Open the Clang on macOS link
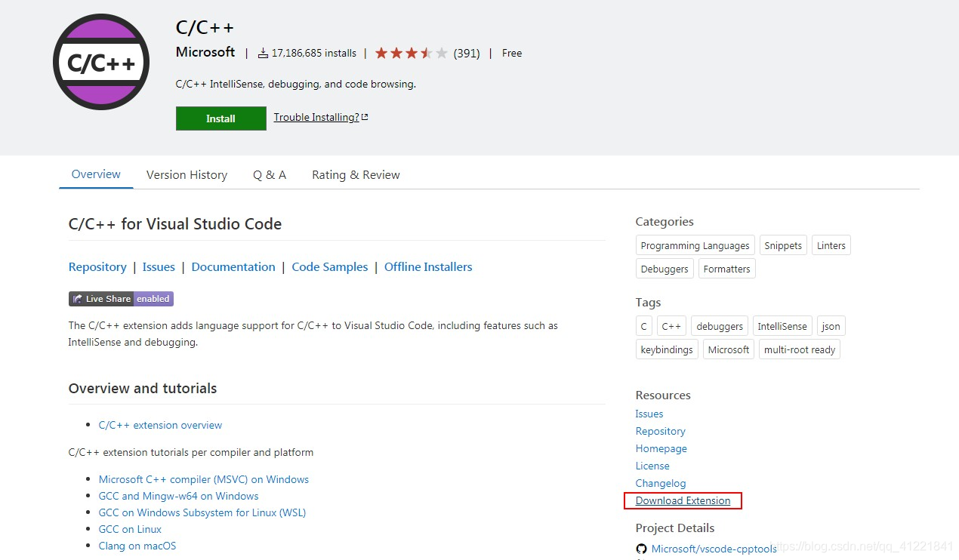The width and height of the screenshot is (959, 560). pos(137,546)
